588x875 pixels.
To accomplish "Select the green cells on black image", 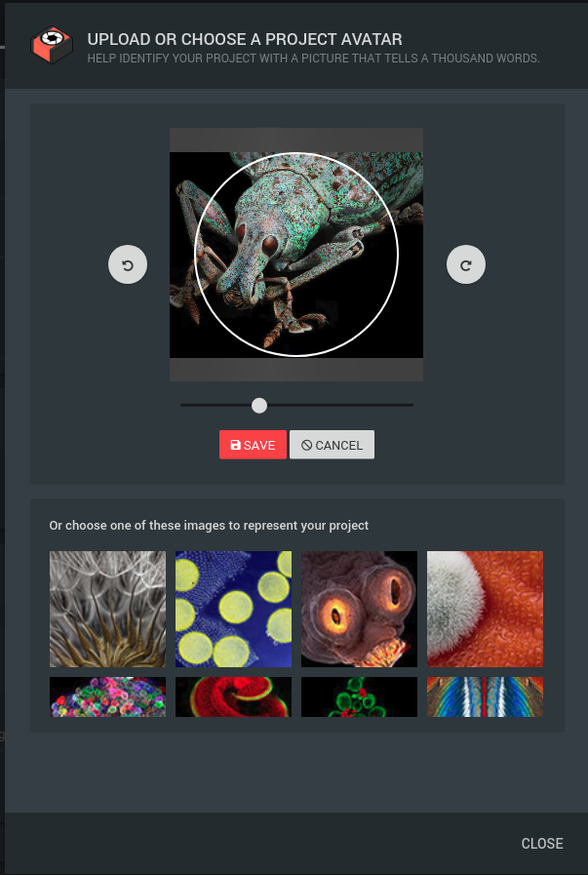I will click(359, 697).
